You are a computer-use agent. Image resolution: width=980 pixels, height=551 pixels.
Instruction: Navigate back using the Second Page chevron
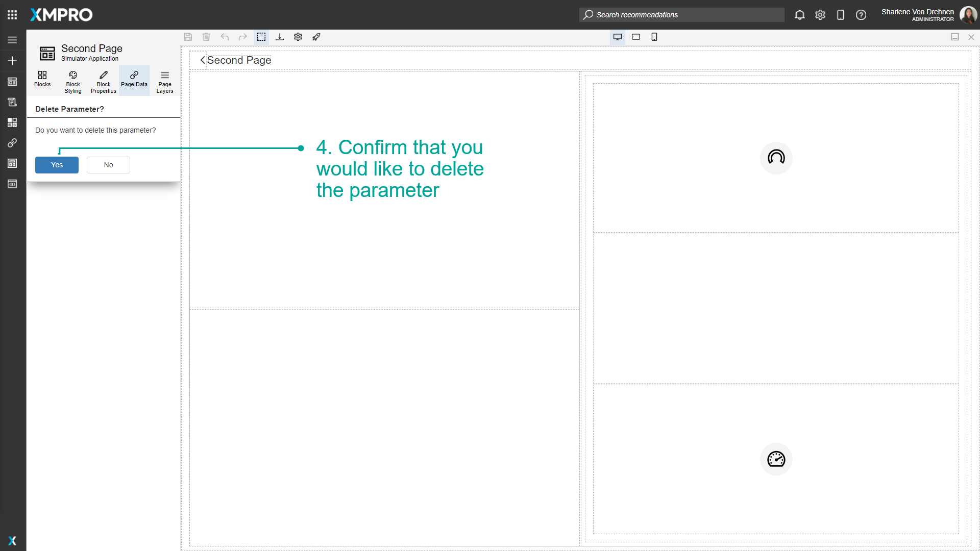tap(202, 60)
